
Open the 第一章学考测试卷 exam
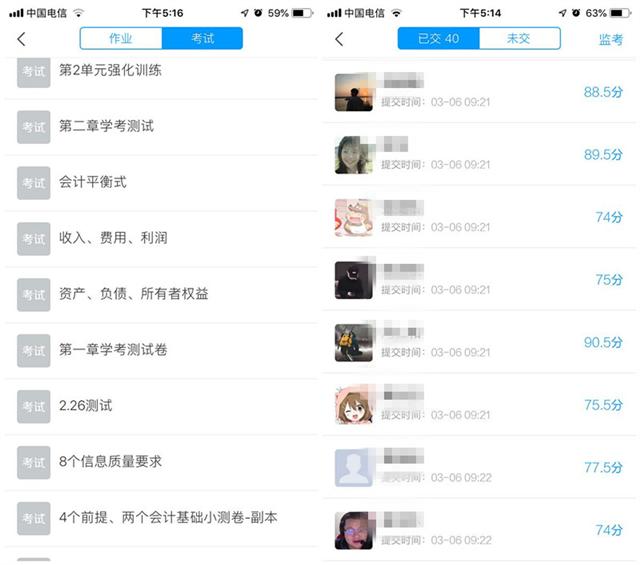pyautogui.click(x=161, y=351)
